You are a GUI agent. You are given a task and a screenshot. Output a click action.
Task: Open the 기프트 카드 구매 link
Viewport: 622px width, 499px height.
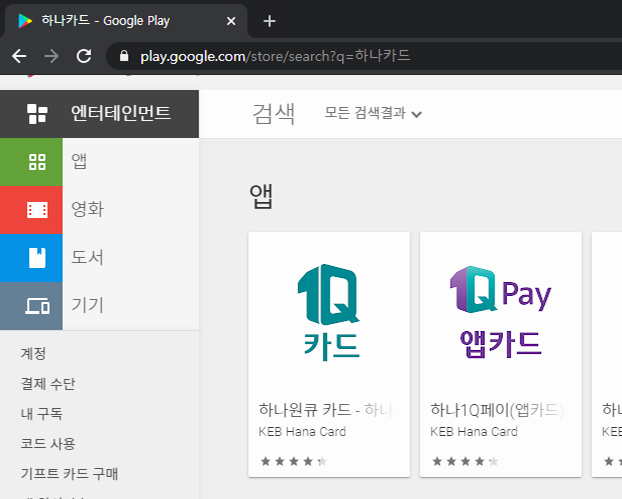[x=69, y=473]
